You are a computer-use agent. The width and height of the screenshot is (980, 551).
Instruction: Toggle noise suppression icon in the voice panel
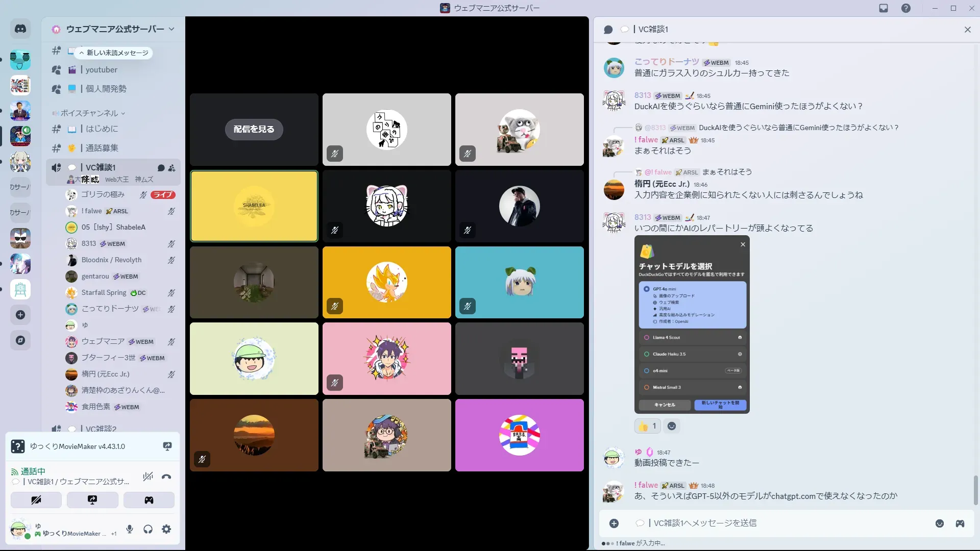tap(148, 477)
